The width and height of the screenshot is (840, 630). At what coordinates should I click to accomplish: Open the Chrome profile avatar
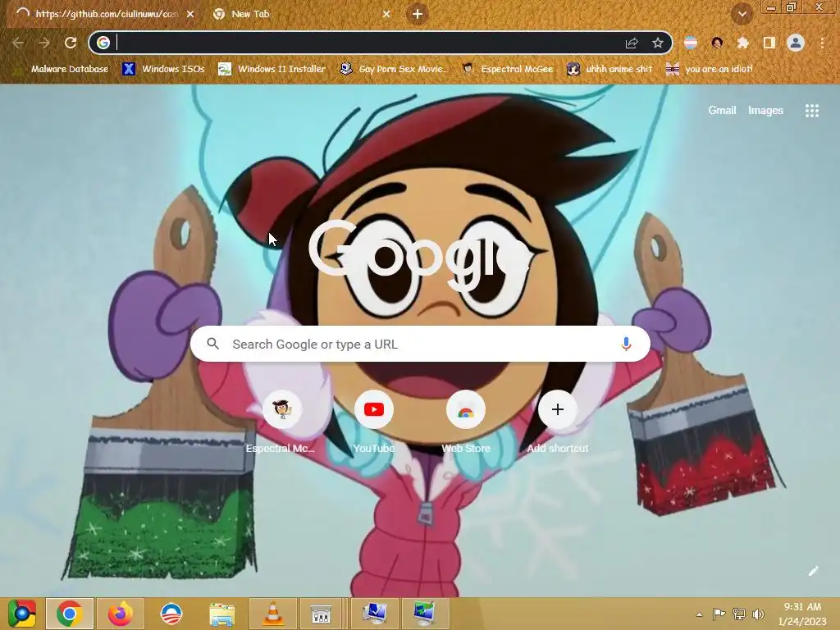(796, 43)
